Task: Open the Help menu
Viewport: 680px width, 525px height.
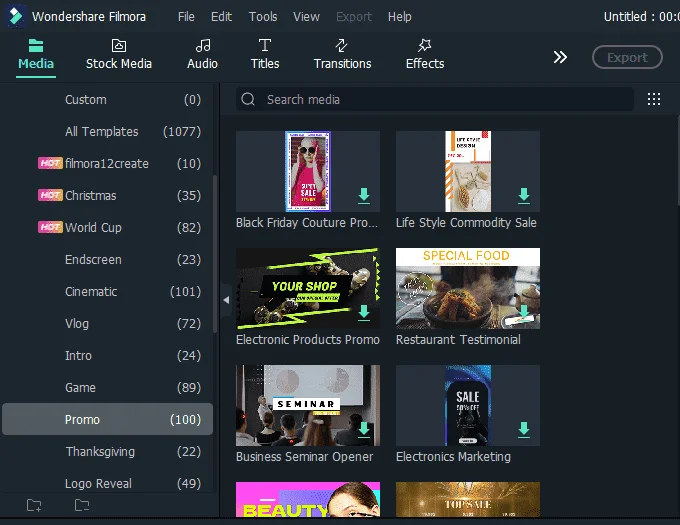Action: pos(399,17)
